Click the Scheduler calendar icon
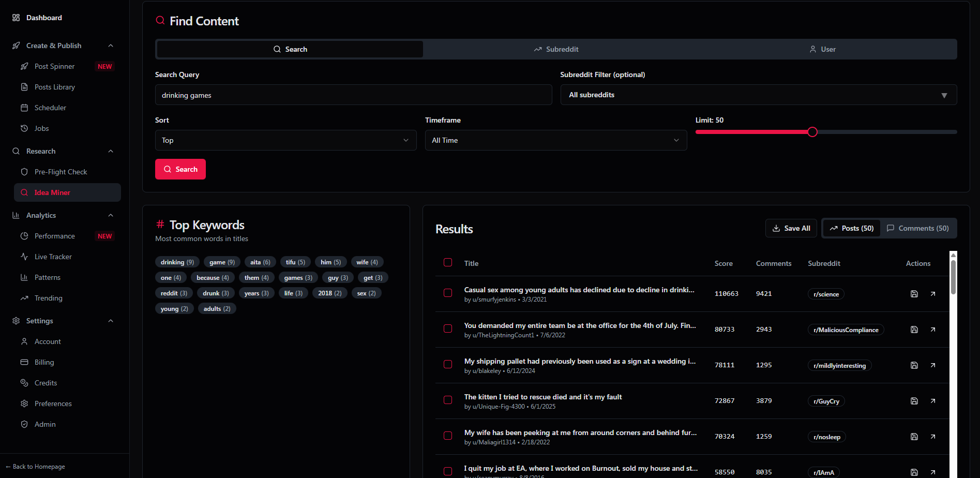Viewport: 980px width, 478px height. [x=24, y=108]
